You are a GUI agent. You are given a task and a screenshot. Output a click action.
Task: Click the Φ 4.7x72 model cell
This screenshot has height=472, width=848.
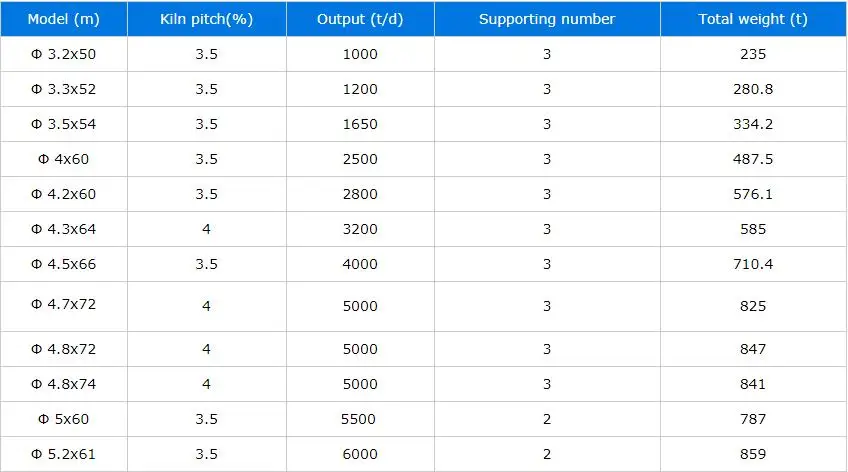click(62, 305)
